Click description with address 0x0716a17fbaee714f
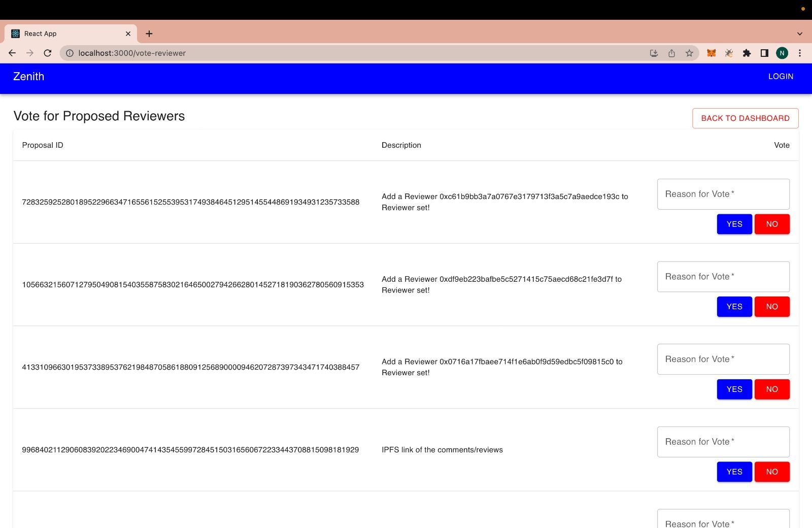 pyautogui.click(x=502, y=367)
